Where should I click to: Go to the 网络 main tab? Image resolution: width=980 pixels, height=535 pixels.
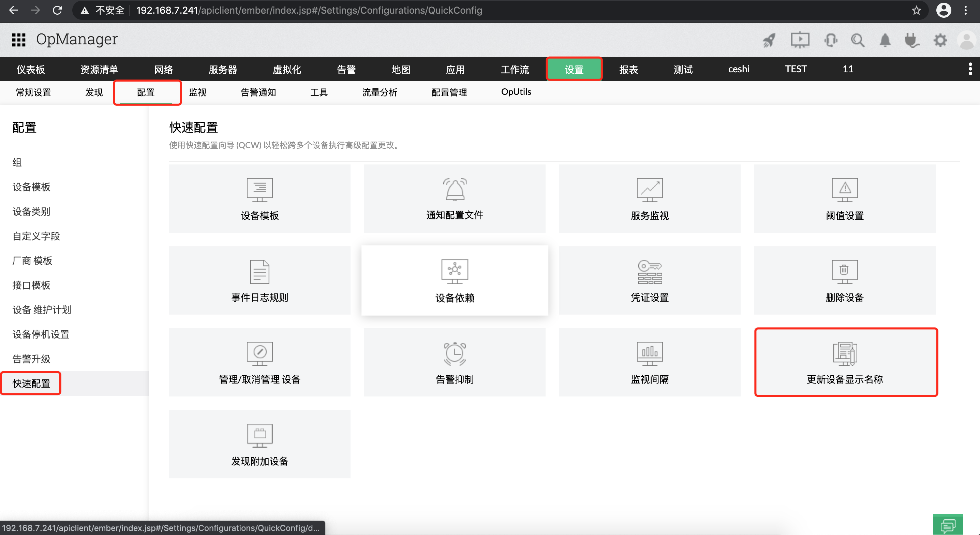[164, 69]
